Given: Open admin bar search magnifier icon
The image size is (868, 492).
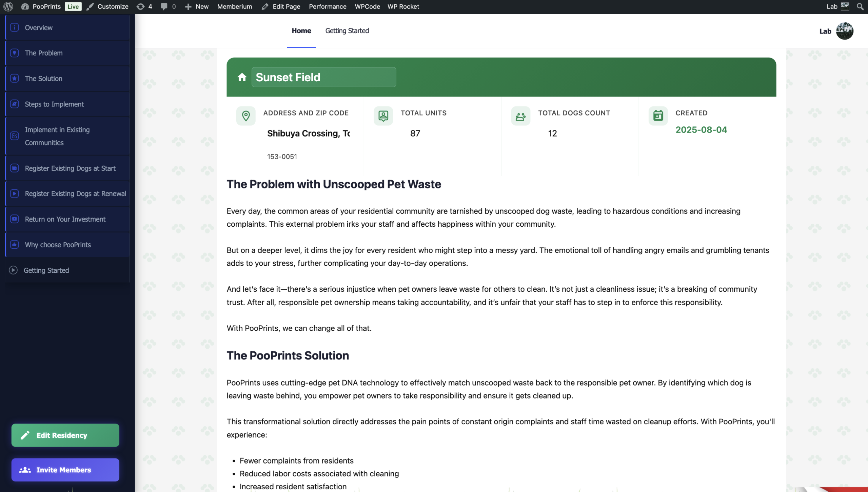Looking at the screenshot, I should [860, 6].
